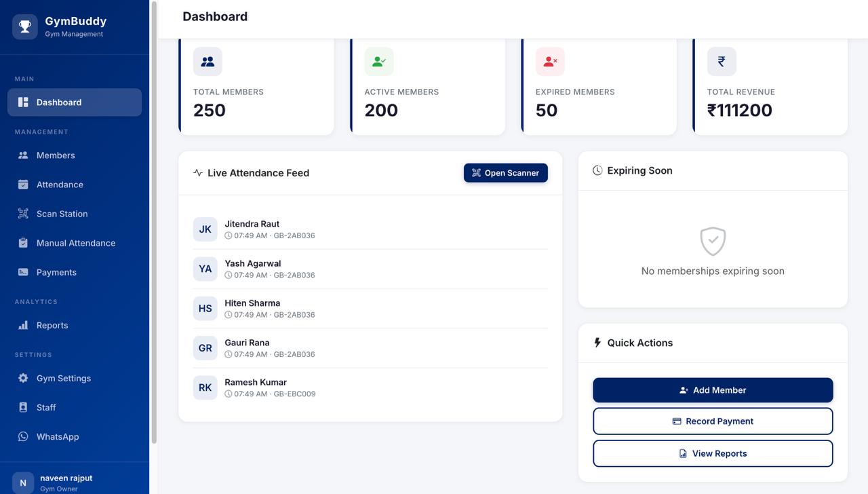Click the Reports bar chart icon
This screenshot has width=868, height=494.
[x=23, y=326]
